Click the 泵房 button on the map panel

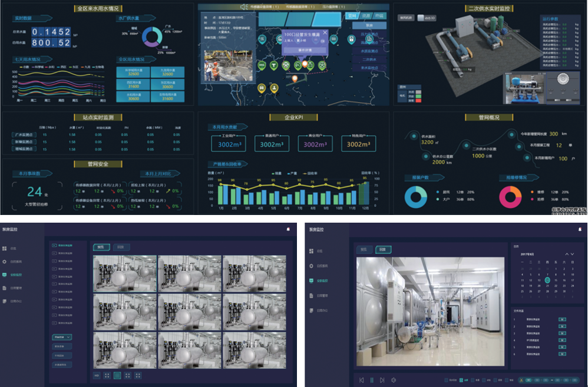369,25
